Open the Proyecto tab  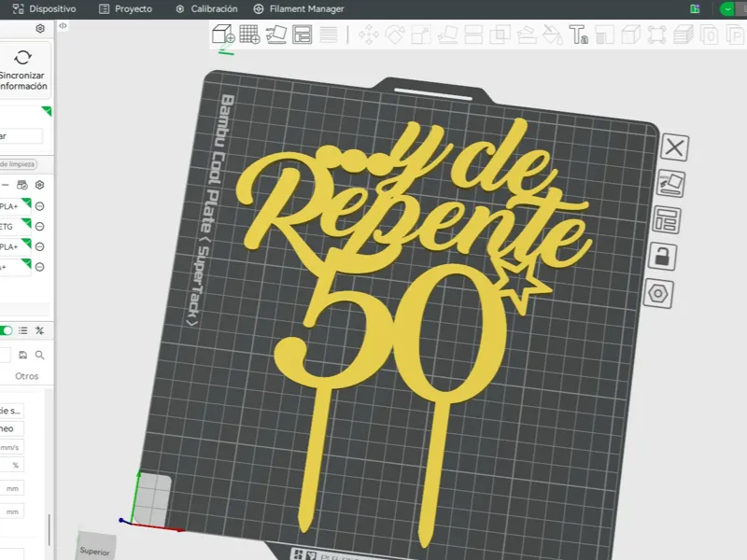[x=125, y=8]
